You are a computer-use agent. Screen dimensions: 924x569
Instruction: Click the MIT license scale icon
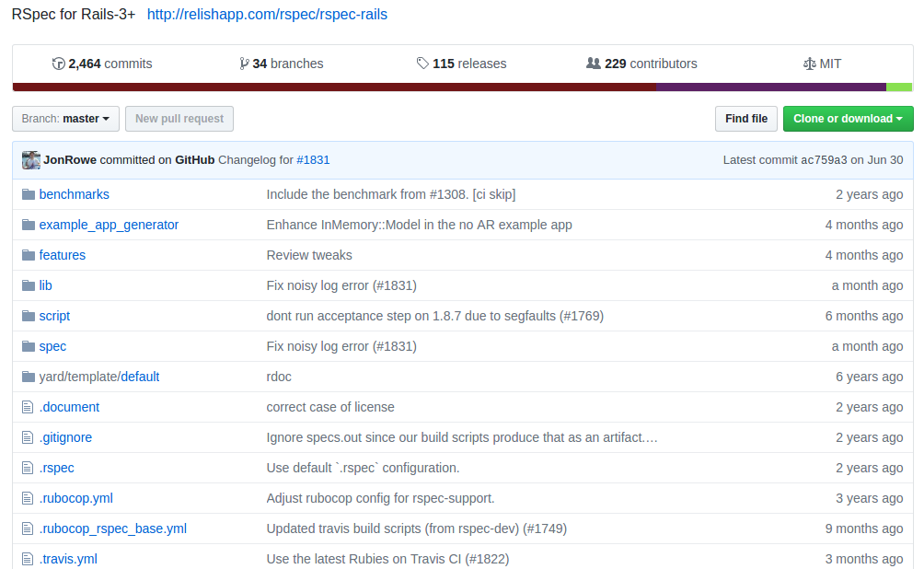(810, 64)
